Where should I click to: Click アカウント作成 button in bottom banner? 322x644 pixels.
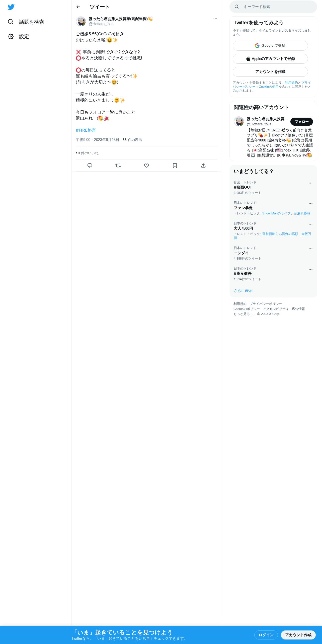[x=298, y=635]
